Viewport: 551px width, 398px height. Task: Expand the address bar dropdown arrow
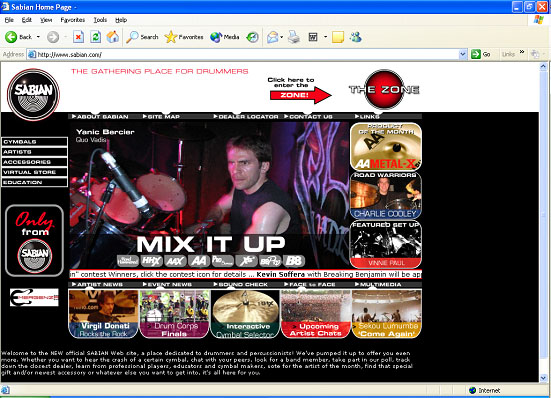pos(463,54)
